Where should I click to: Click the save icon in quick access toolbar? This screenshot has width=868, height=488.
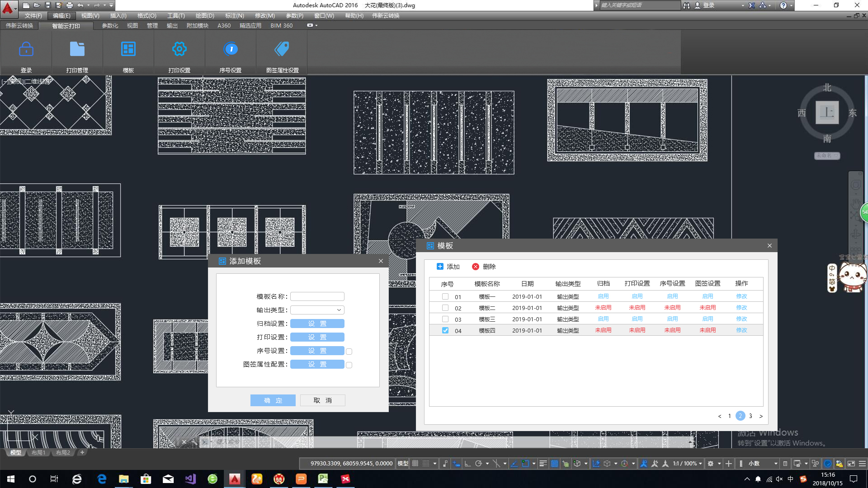(x=47, y=5)
